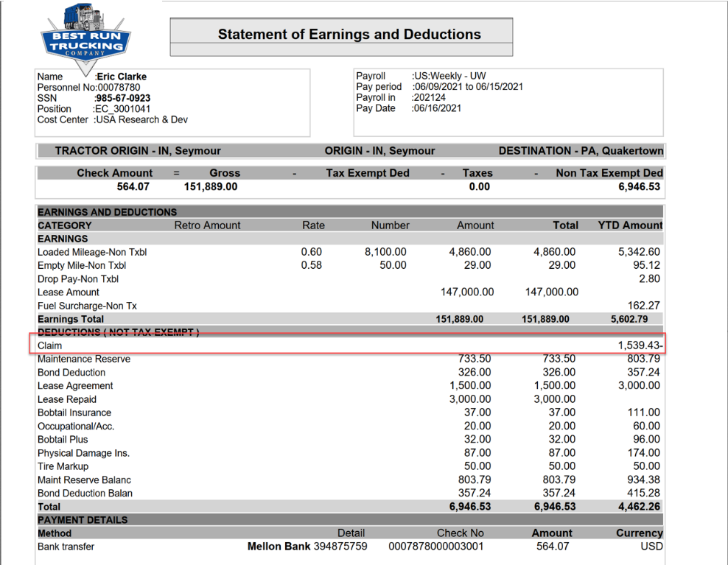Select the Loaded Mileage rate 0.60
This screenshot has width=728, height=565.
[312, 252]
